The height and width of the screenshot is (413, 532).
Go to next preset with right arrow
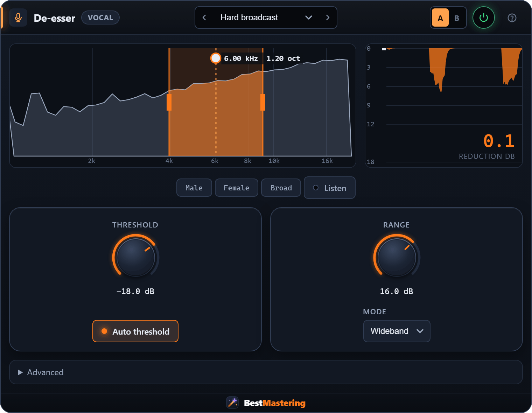pyautogui.click(x=328, y=17)
